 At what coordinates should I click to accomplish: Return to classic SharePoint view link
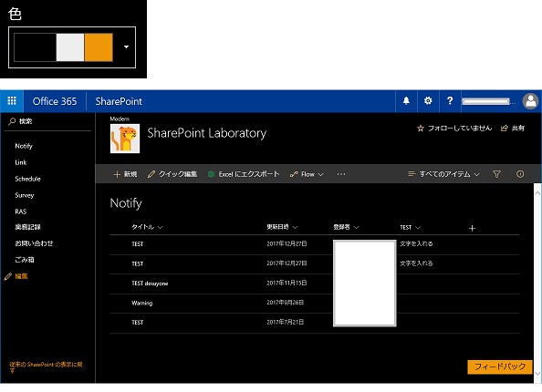pos(46,367)
